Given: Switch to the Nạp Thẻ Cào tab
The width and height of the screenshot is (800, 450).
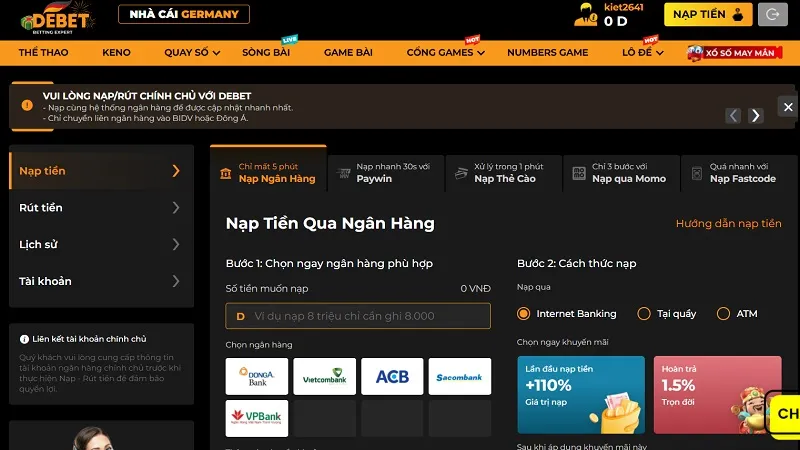Looking at the screenshot, I should pos(504,173).
